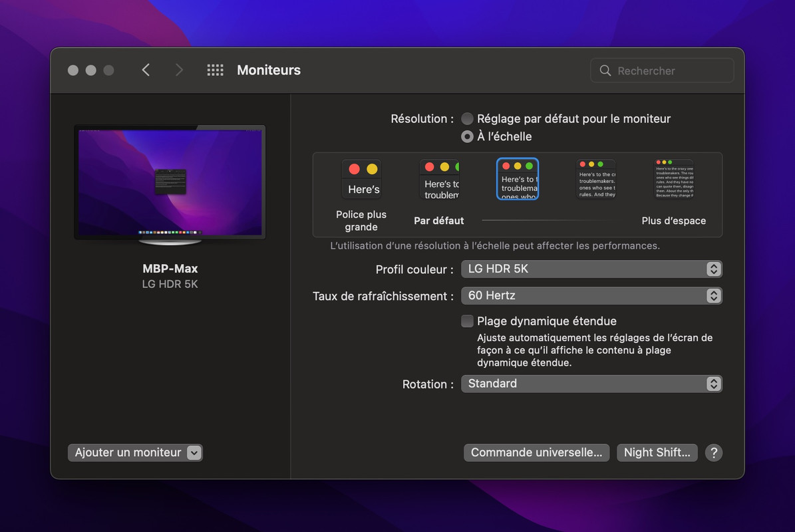This screenshot has height=532, width=795.
Task: Go forward with the right chevron
Action: (x=178, y=70)
